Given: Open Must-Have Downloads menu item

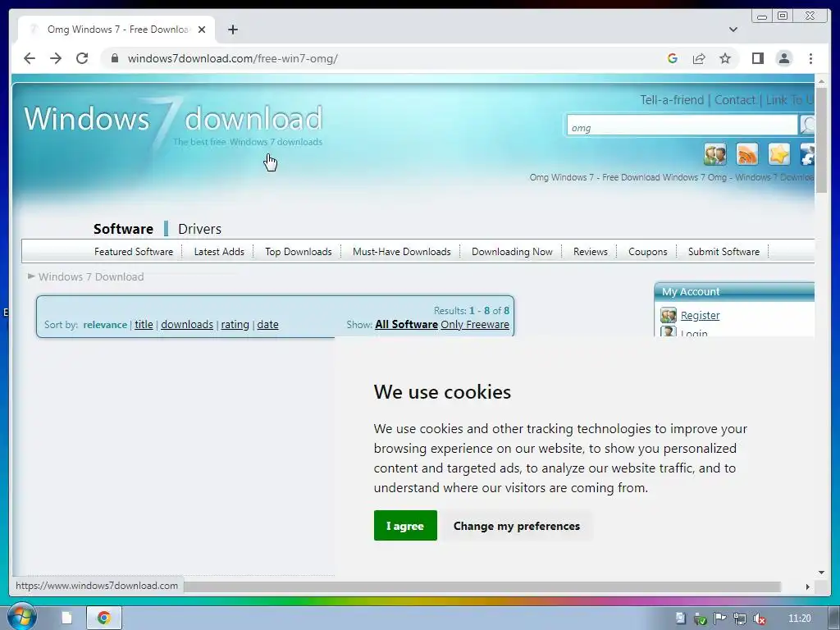Looking at the screenshot, I should pos(402,252).
